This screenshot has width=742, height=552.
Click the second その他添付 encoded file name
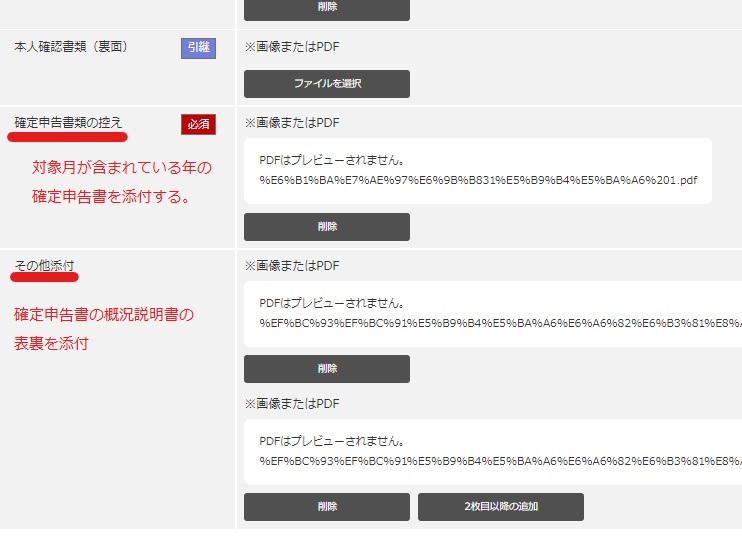(x=500, y=461)
